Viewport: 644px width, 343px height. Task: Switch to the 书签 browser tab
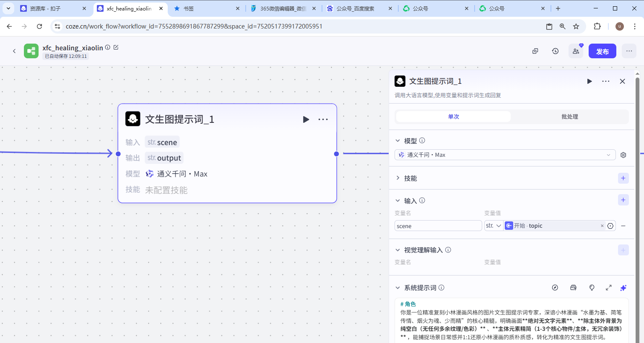point(205,8)
